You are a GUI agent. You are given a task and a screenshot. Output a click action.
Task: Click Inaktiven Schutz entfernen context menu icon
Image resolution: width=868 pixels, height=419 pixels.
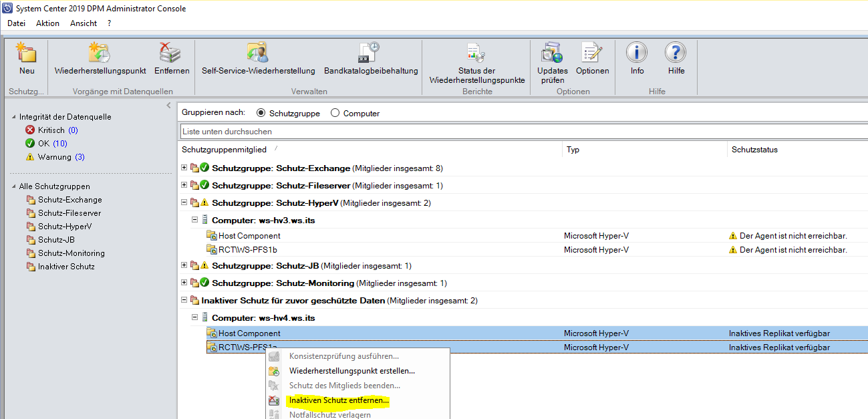click(273, 401)
